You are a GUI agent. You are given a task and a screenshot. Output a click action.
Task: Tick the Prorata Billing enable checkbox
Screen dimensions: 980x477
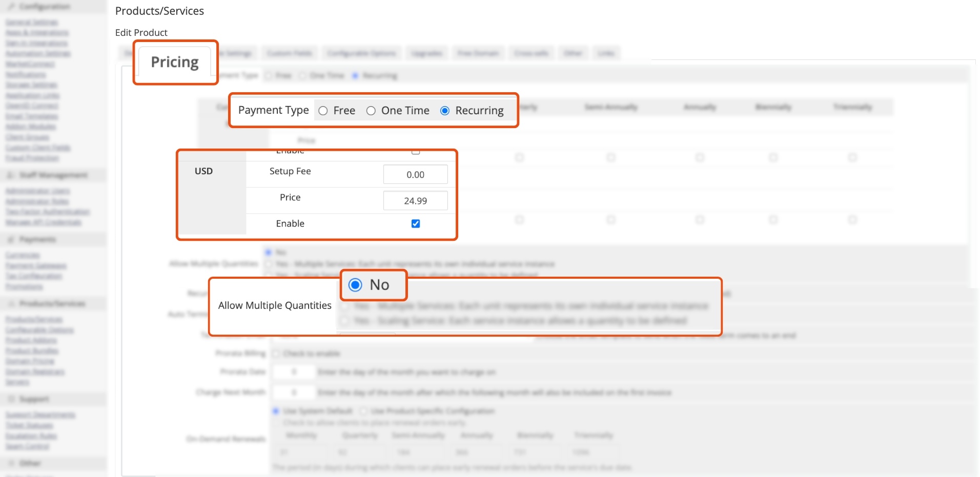point(276,354)
